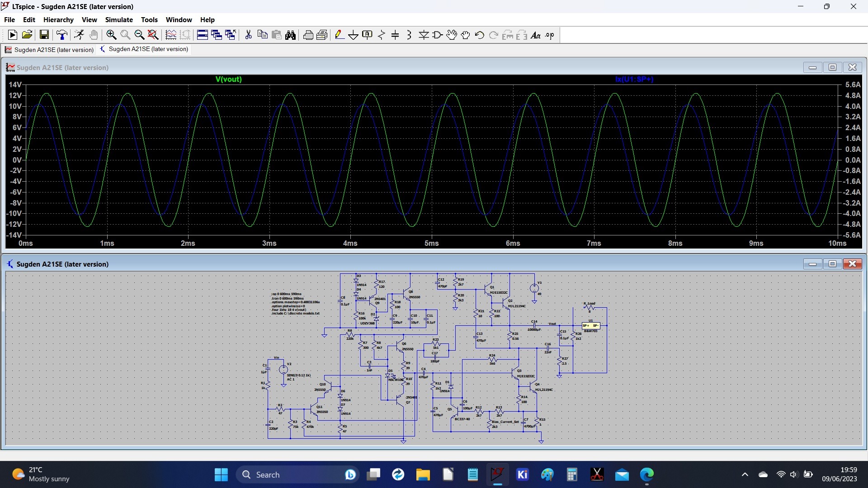Select the Resistor placement tool

pyautogui.click(x=382, y=35)
